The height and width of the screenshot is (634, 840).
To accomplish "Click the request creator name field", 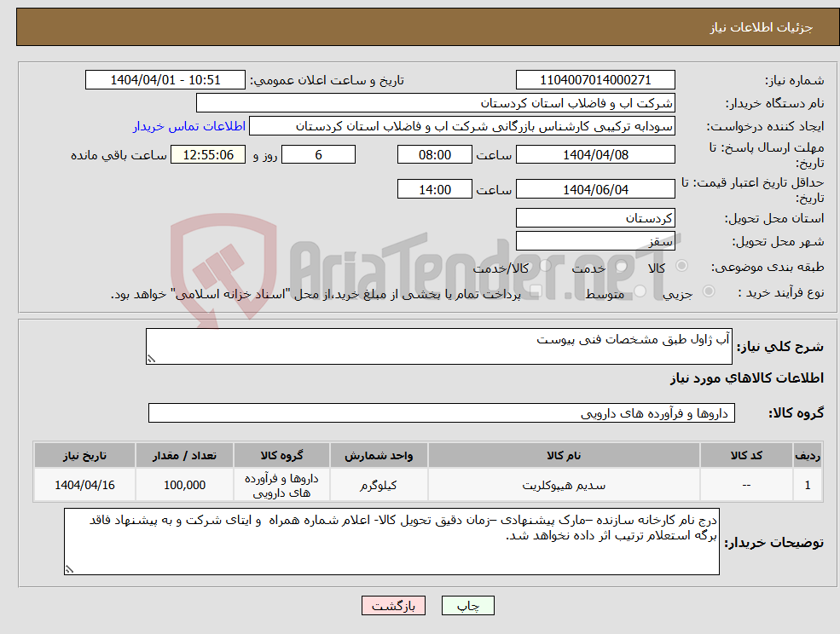I will point(461,126).
